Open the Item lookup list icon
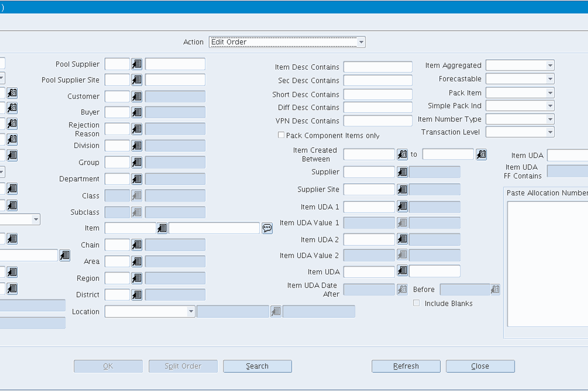 pyautogui.click(x=162, y=228)
